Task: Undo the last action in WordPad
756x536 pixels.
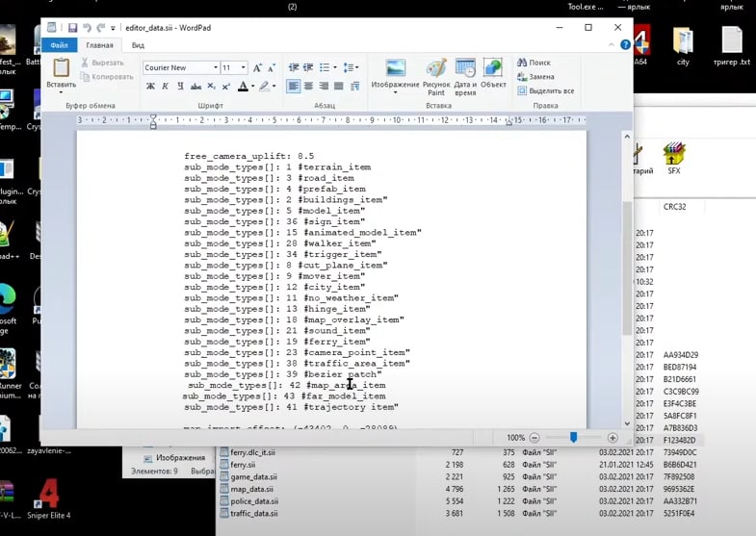Action: point(88,28)
